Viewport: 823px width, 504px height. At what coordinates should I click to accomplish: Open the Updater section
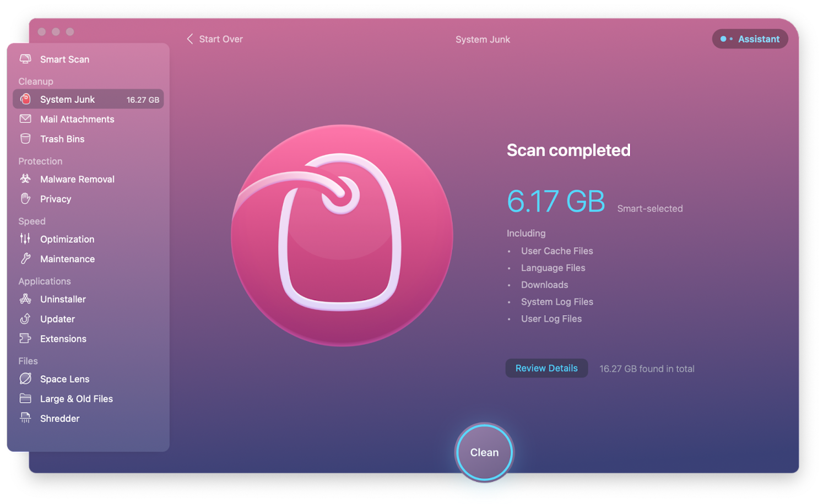point(57,319)
